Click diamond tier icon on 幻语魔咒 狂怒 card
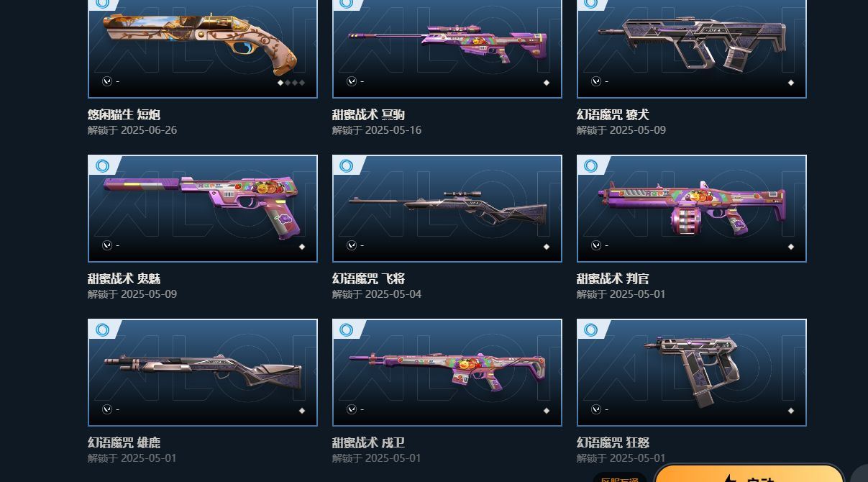Image resolution: width=868 pixels, height=482 pixels. [791, 411]
